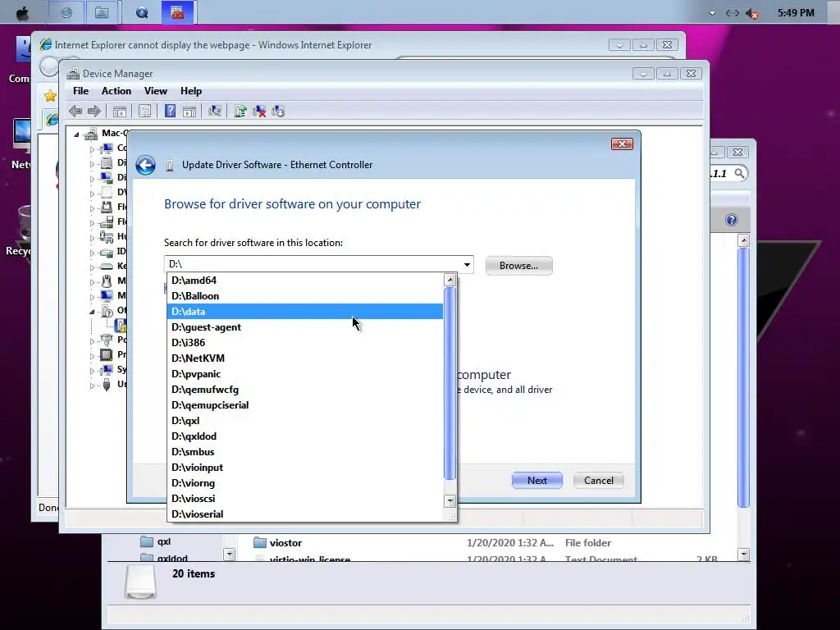
Task: Click the blue help icon in Explorer window
Action: click(731, 220)
